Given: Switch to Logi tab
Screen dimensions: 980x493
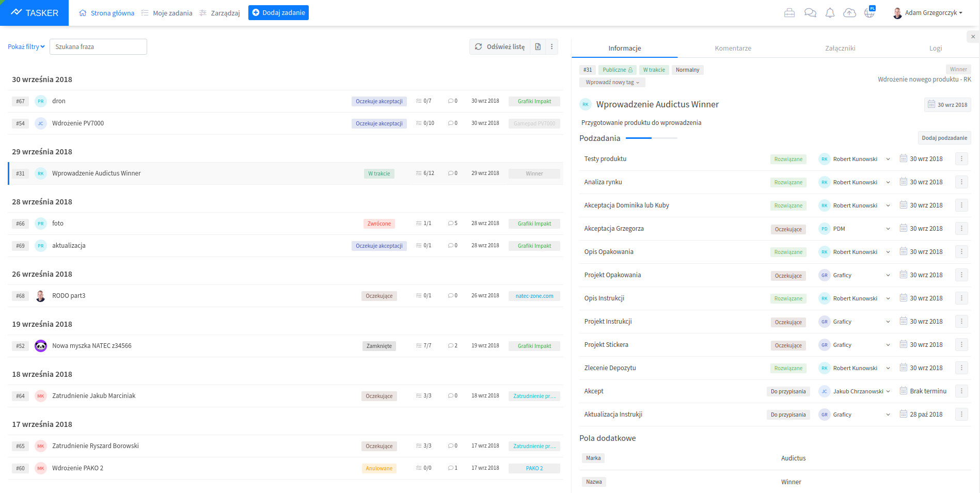Looking at the screenshot, I should coord(936,49).
